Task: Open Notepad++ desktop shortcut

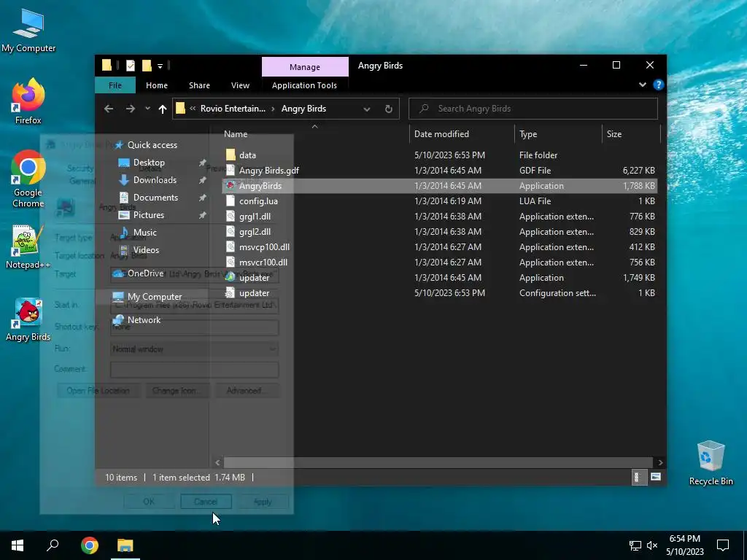Action: pos(28,247)
